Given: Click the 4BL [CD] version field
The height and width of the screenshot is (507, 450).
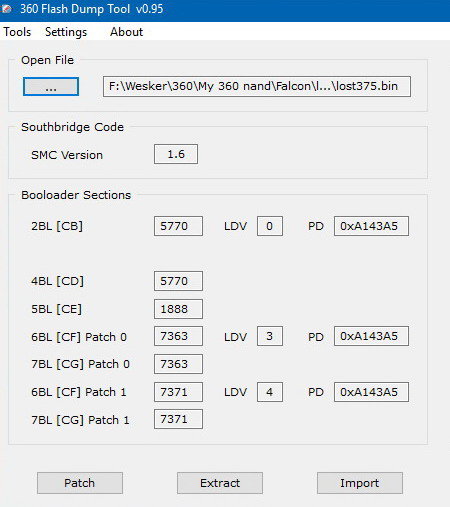Looking at the screenshot, I should pos(178,281).
